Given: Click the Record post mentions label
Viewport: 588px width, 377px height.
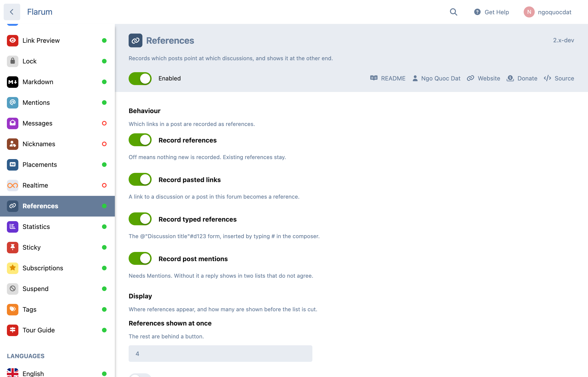Looking at the screenshot, I should point(193,259).
